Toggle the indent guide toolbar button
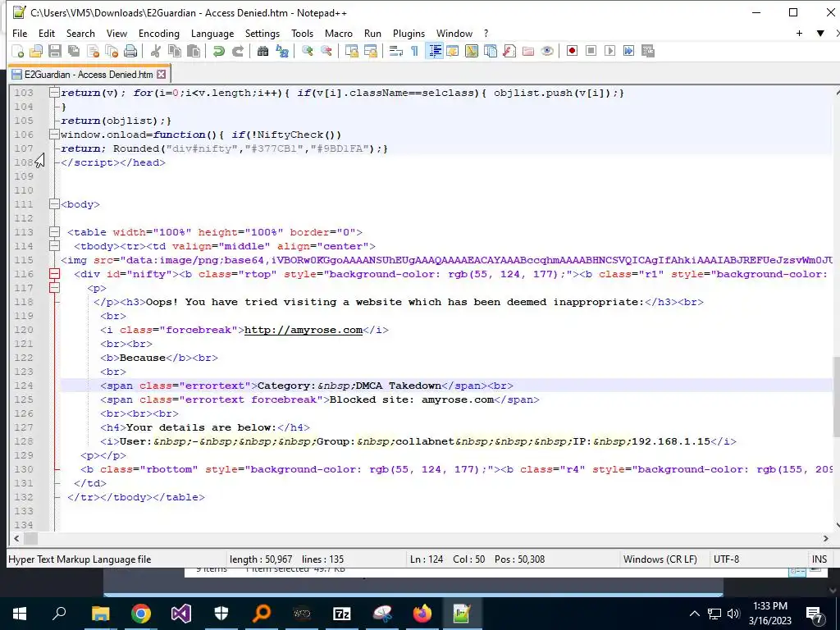This screenshot has height=630, width=840. click(434, 51)
